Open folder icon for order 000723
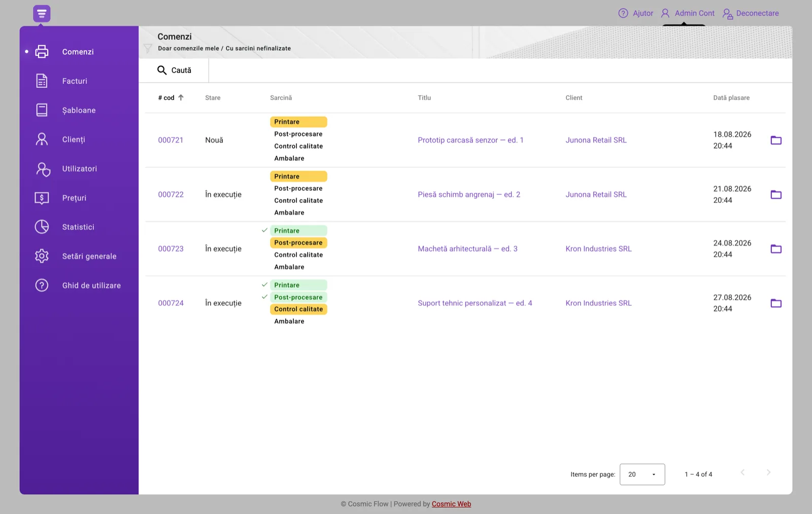812x514 pixels. point(776,249)
